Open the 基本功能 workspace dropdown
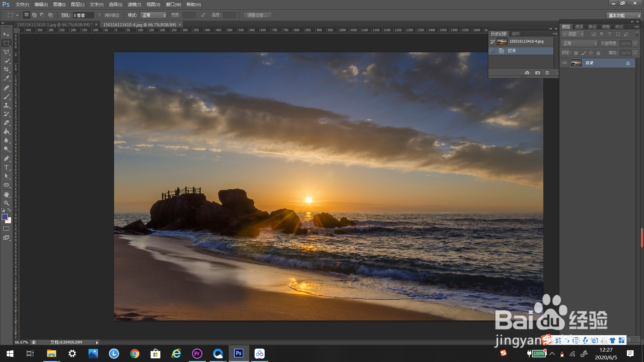 (624, 15)
